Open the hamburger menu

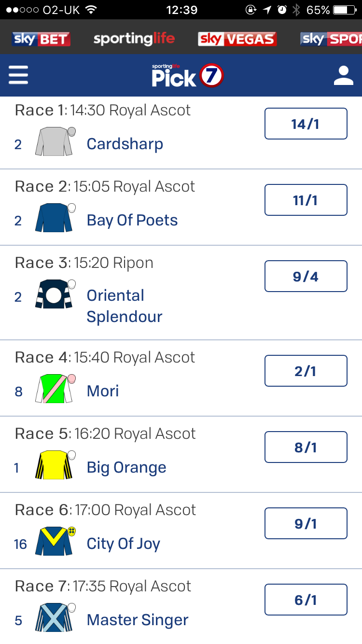(x=18, y=75)
